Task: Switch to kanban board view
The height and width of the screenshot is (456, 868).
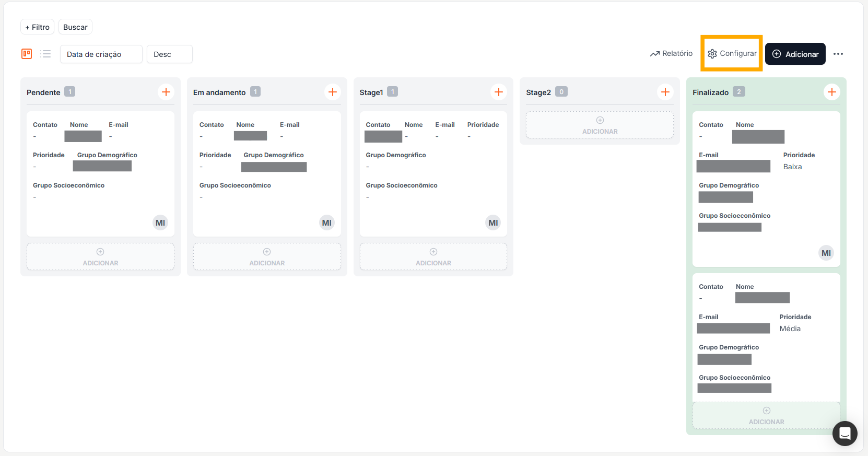Action: coord(27,54)
